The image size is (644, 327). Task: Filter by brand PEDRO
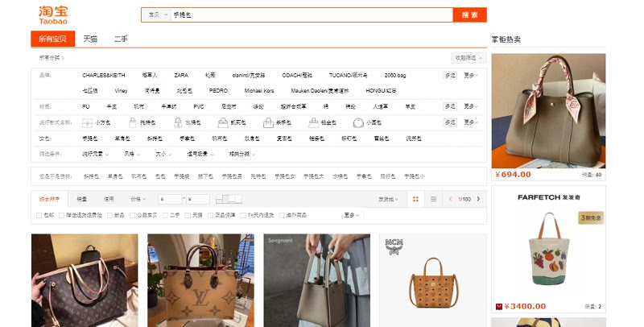coord(218,91)
